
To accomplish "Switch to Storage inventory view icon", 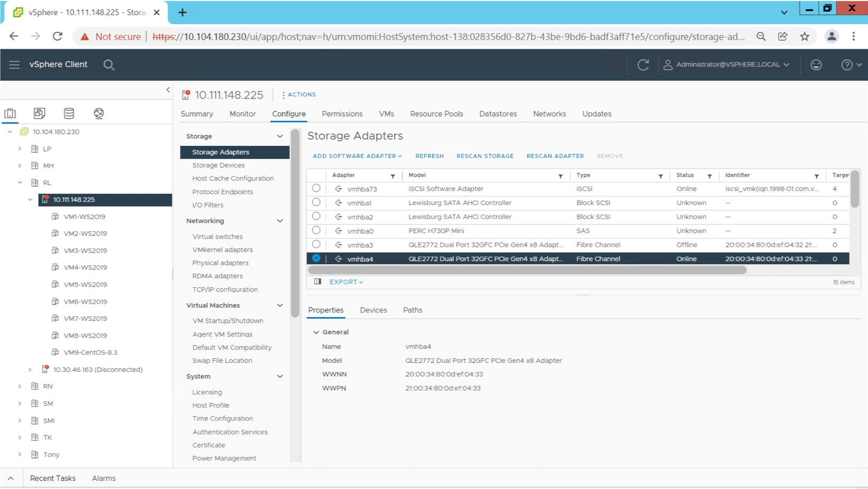I will [x=69, y=113].
